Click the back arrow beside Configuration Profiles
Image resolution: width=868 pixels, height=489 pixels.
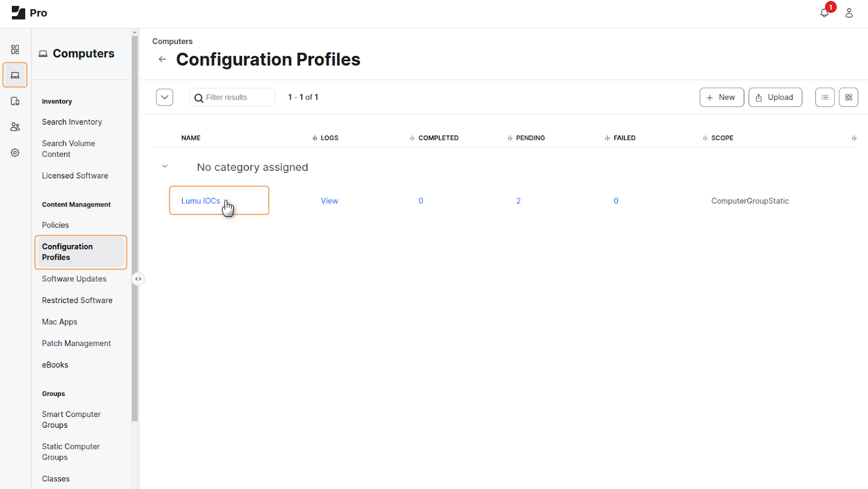162,59
